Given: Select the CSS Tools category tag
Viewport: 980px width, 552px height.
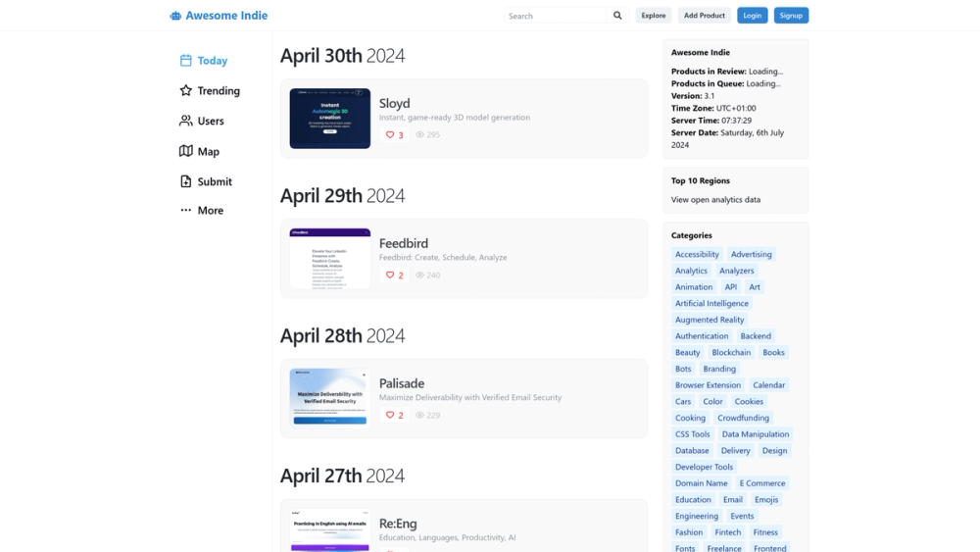Looking at the screenshot, I should (693, 433).
